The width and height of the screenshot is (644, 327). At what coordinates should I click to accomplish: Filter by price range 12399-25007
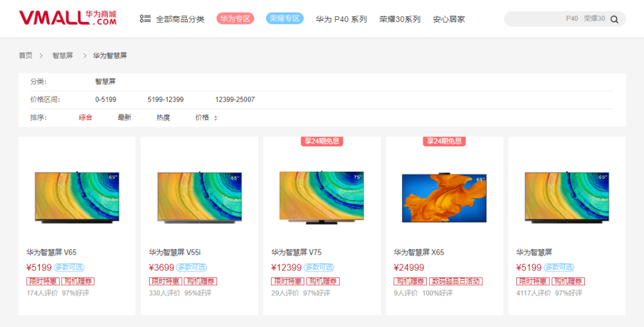click(x=235, y=100)
